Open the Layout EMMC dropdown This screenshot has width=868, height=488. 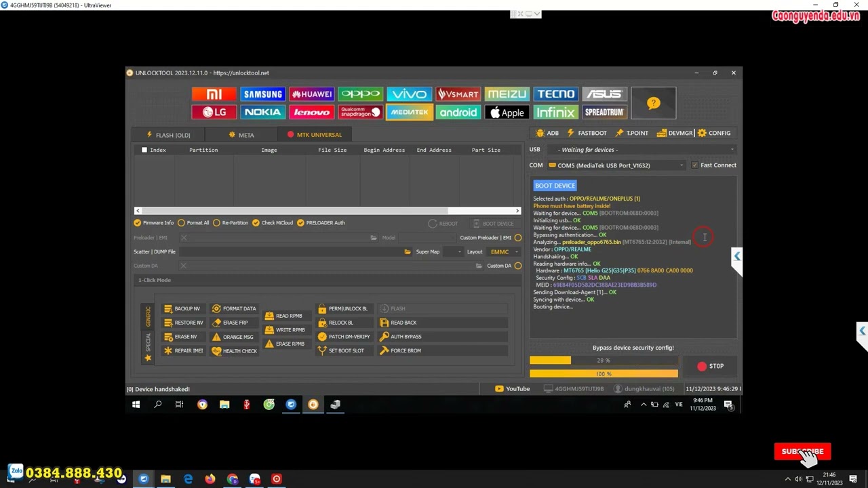pos(504,252)
